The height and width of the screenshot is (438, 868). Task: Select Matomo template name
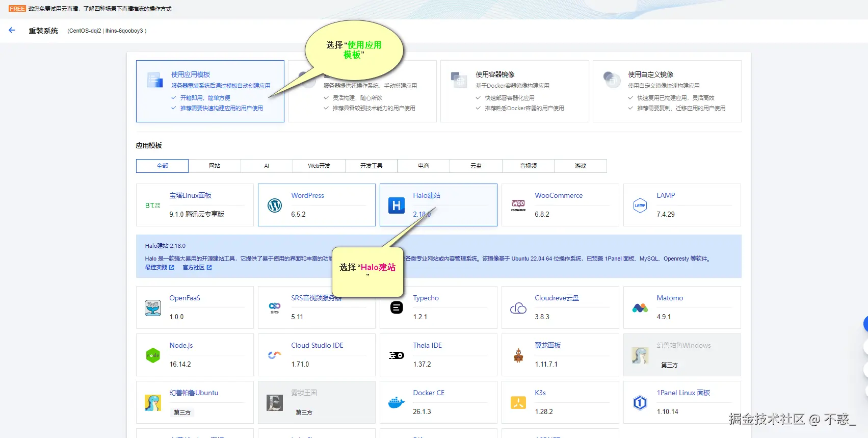670,298
